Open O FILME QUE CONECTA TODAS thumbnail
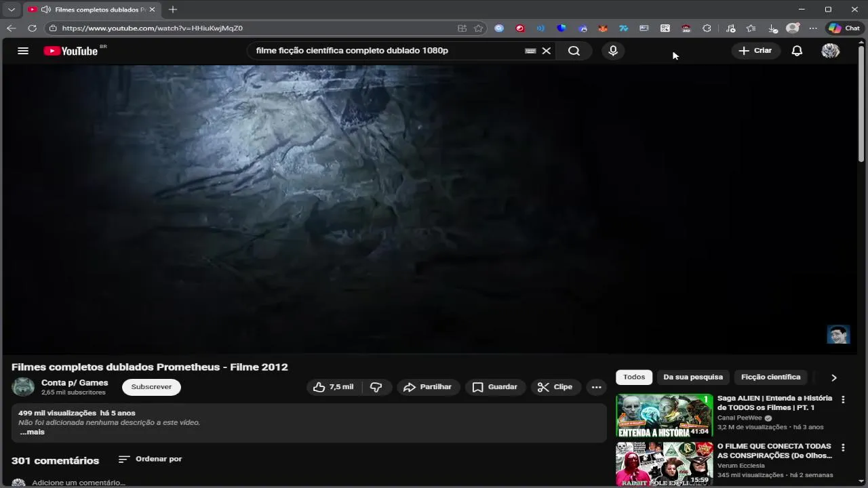The image size is (868, 488). pyautogui.click(x=664, y=464)
